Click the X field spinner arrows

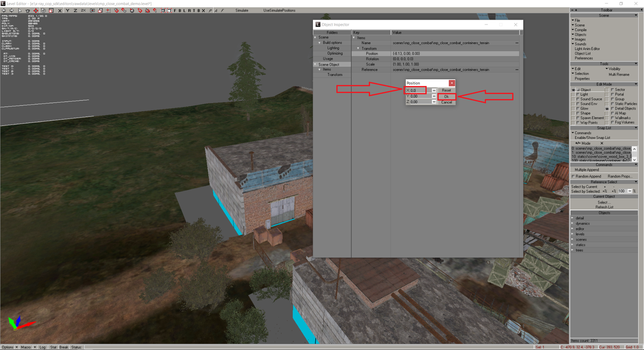click(434, 91)
